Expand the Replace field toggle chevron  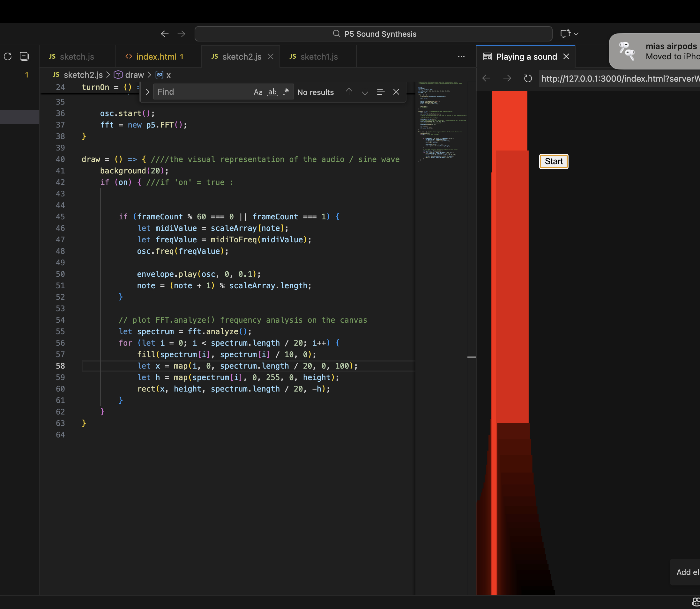pos(147,92)
